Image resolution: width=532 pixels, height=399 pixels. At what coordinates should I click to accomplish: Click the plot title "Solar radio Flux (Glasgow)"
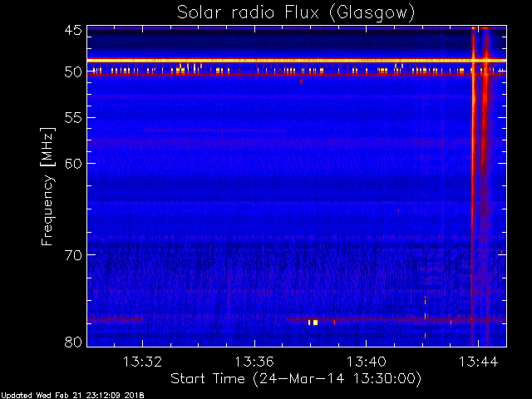pyautogui.click(x=296, y=13)
